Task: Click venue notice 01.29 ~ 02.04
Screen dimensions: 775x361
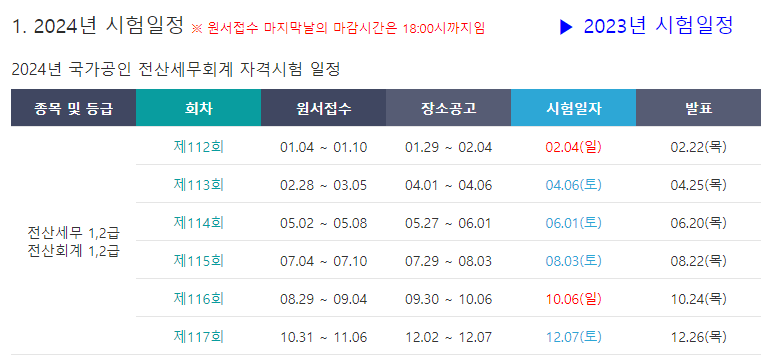Action: point(449,147)
